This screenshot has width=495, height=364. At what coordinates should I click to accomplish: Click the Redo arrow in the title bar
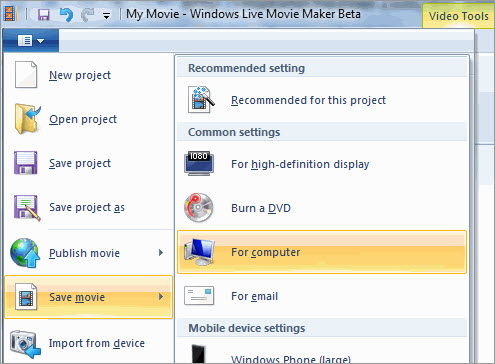click(88, 15)
